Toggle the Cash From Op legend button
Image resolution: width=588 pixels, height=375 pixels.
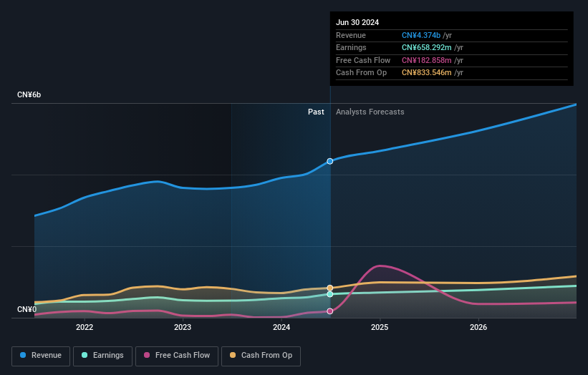pos(261,356)
